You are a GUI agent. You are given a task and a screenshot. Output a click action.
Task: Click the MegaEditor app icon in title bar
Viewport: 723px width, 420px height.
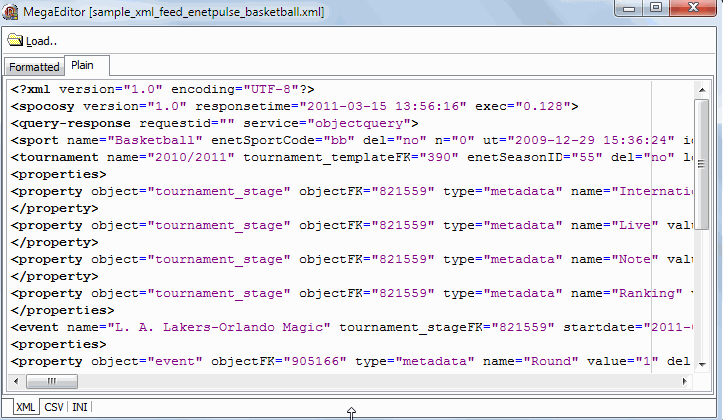pyautogui.click(x=10, y=12)
